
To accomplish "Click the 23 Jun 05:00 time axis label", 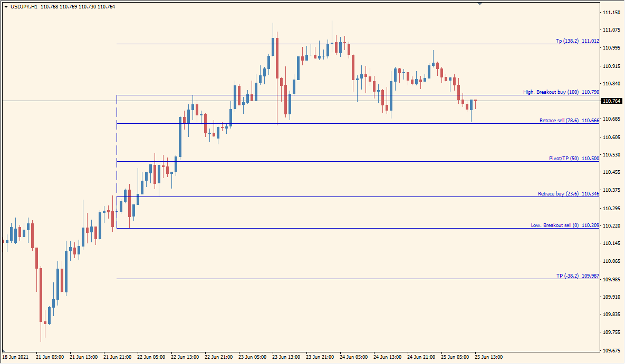I will [x=252, y=357].
